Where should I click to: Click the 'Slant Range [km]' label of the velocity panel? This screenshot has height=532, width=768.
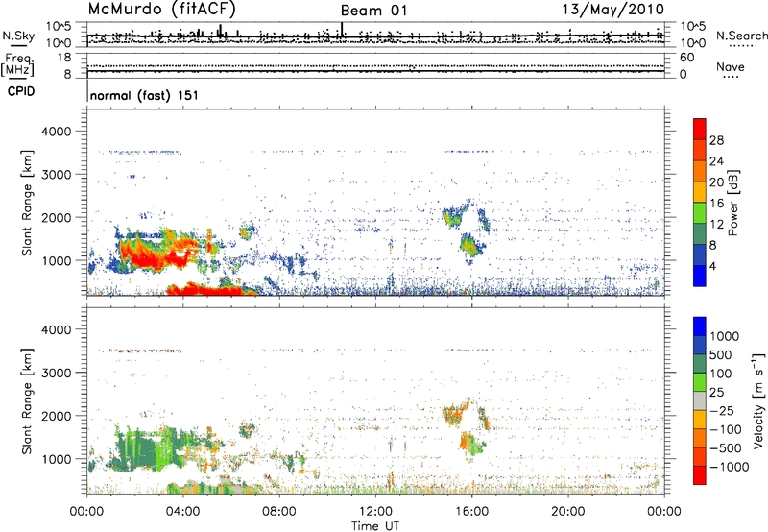(27, 401)
